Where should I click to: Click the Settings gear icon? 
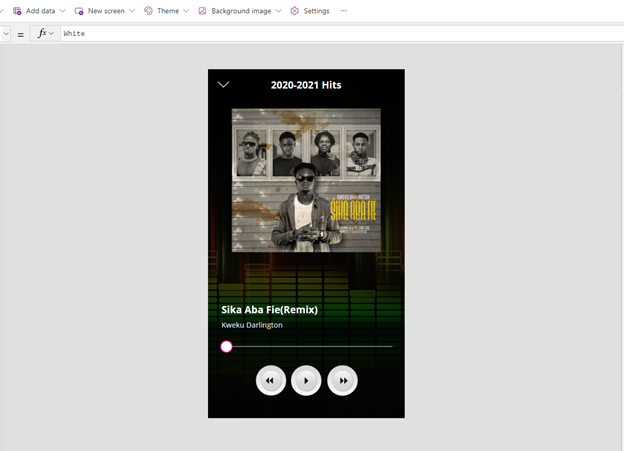coord(294,11)
